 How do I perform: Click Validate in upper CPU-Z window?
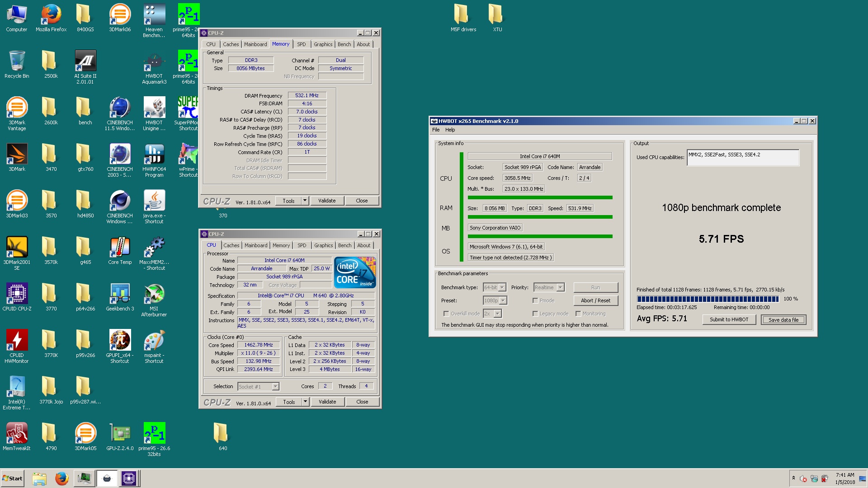click(327, 201)
